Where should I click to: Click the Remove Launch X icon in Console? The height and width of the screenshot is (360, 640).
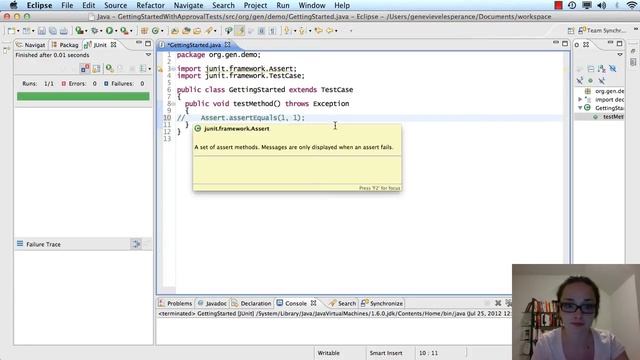498,303
